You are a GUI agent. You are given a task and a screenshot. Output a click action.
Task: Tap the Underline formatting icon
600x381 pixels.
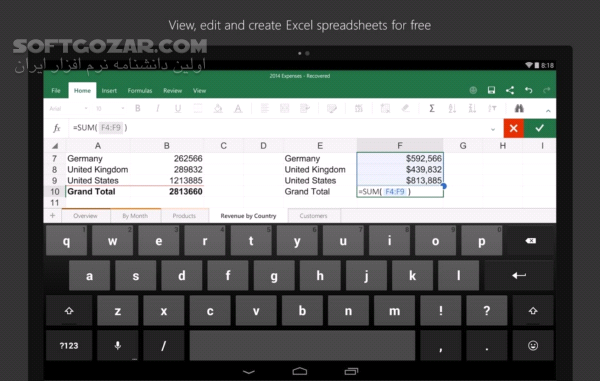coord(178,109)
